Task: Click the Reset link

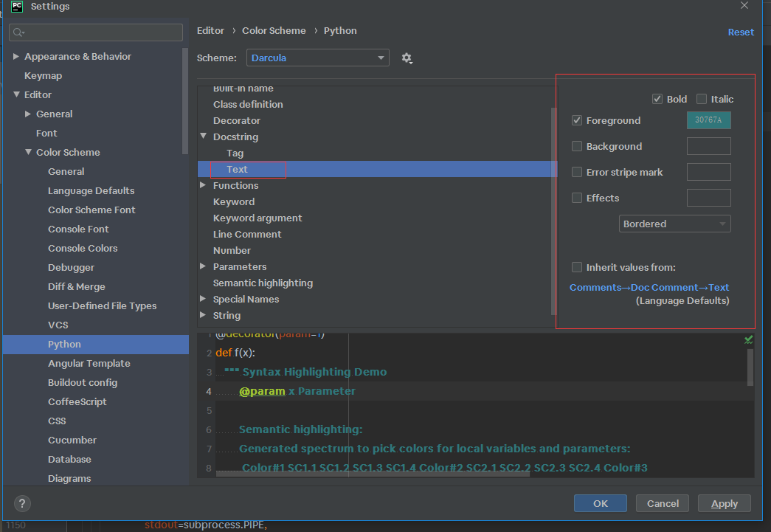Action: tap(741, 32)
